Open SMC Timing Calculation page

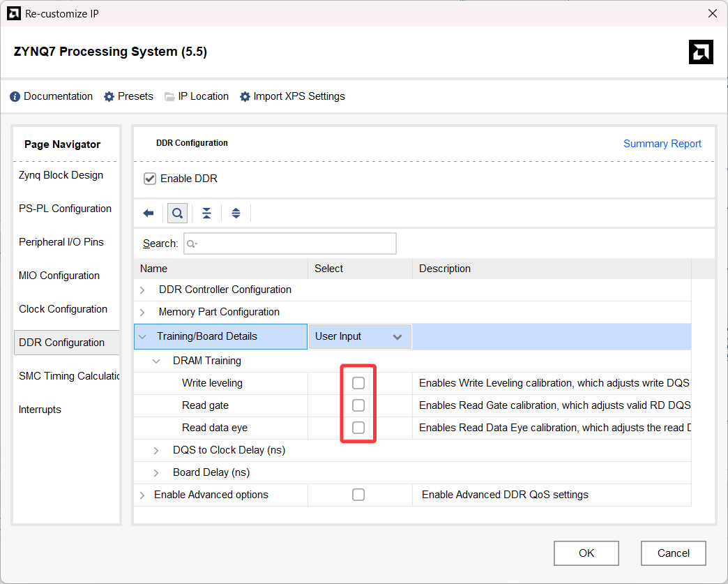(69, 376)
